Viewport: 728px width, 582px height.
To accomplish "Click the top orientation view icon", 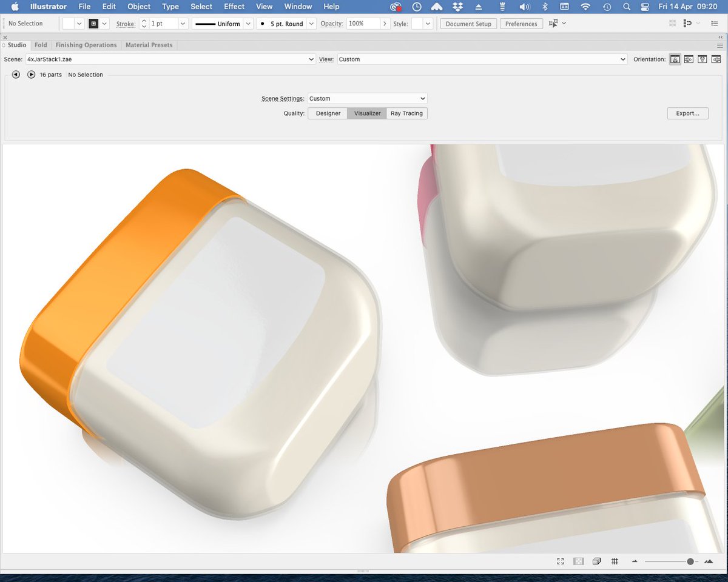I will pyautogui.click(x=702, y=59).
